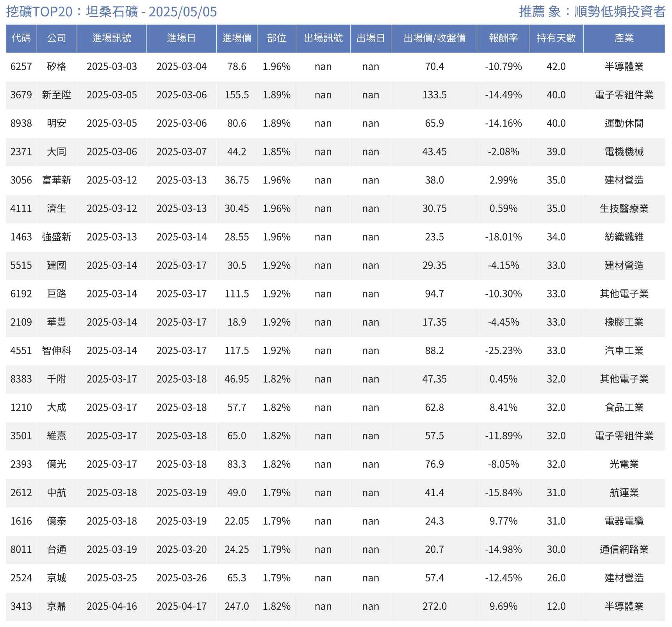Select stock code 3679

(x=21, y=95)
